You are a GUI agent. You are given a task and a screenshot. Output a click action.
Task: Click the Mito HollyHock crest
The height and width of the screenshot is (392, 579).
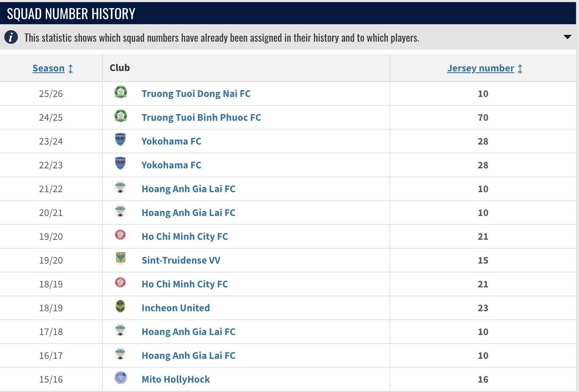click(x=121, y=378)
